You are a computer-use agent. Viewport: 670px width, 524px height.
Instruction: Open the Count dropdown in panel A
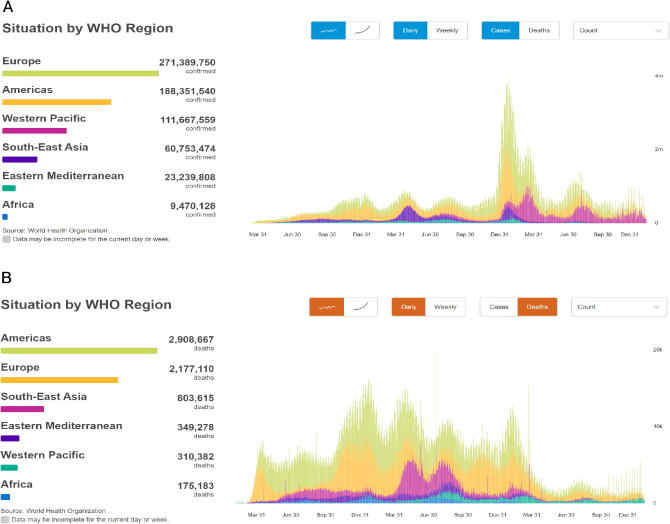click(620, 30)
